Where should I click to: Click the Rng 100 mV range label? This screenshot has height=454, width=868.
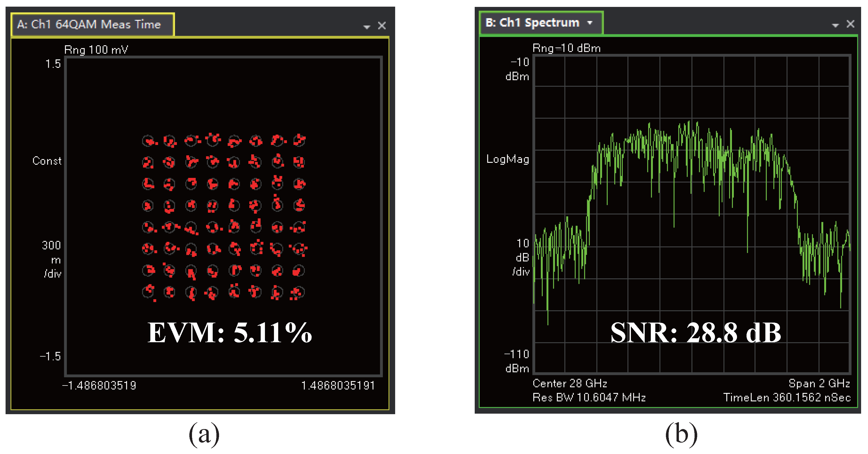tap(96, 50)
